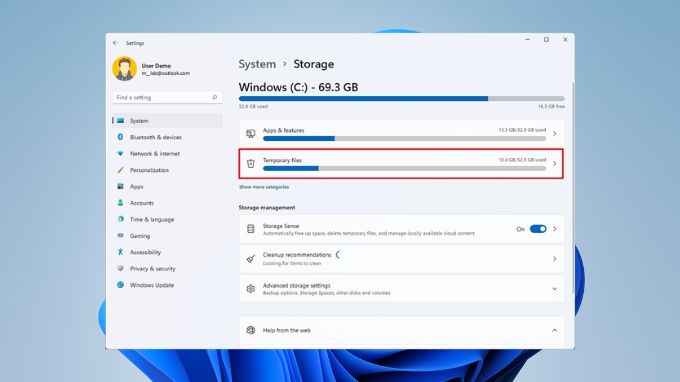Click the Find a setting search field
680x382 pixels.
click(x=167, y=98)
